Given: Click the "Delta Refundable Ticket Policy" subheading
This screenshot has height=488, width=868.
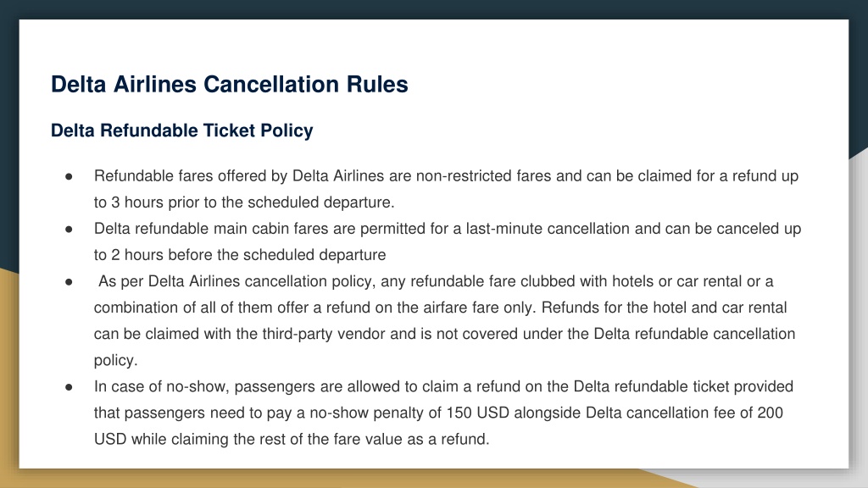Looking at the screenshot, I should pos(181,130).
